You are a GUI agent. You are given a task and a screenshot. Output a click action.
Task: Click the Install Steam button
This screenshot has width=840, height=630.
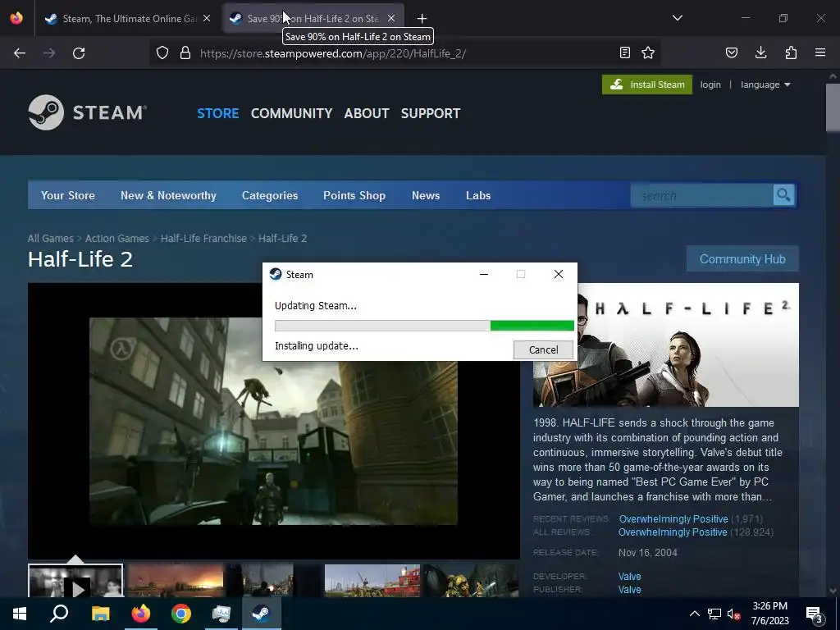pyautogui.click(x=647, y=84)
